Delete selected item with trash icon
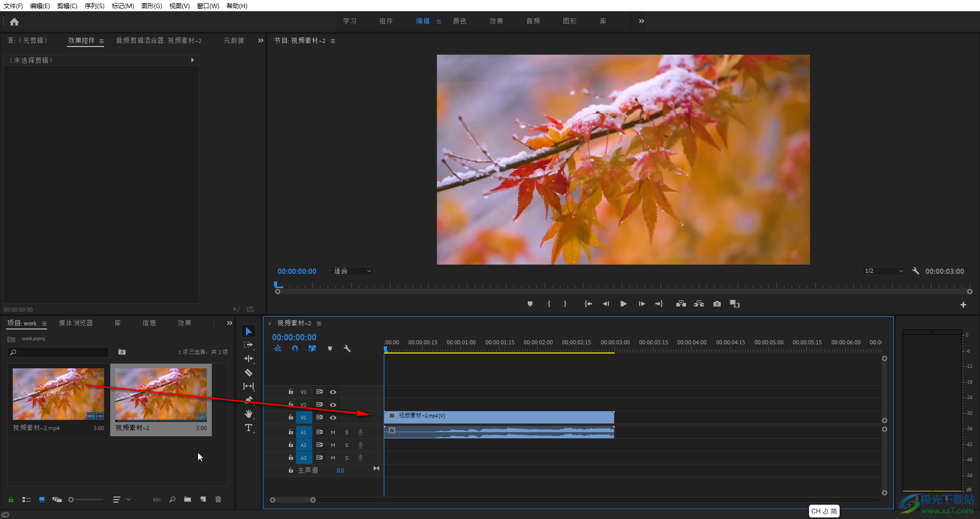The height and width of the screenshot is (519, 980). (x=218, y=500)
